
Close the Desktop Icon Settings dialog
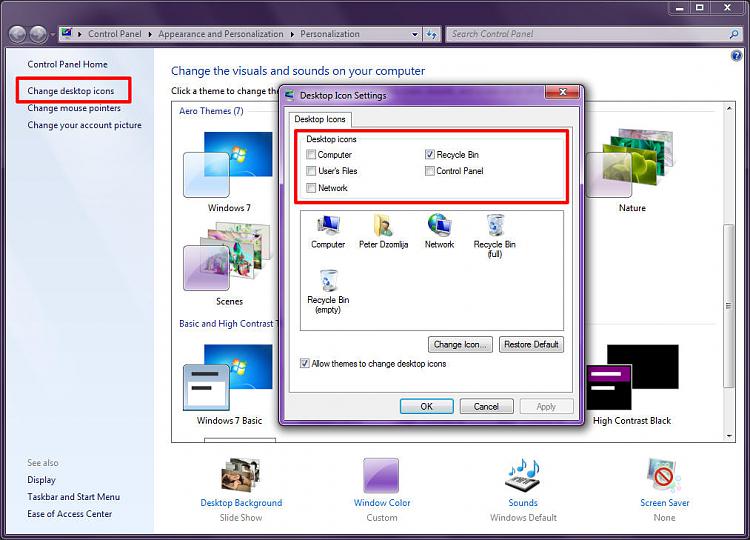[x=562, y=92]
